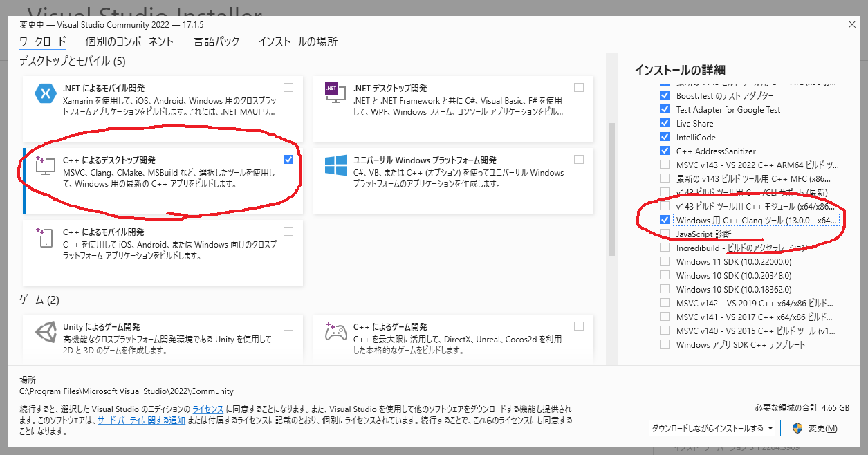Click the Unity game development icon
This screenshot has height=455, width=868.
pos(45,333)
